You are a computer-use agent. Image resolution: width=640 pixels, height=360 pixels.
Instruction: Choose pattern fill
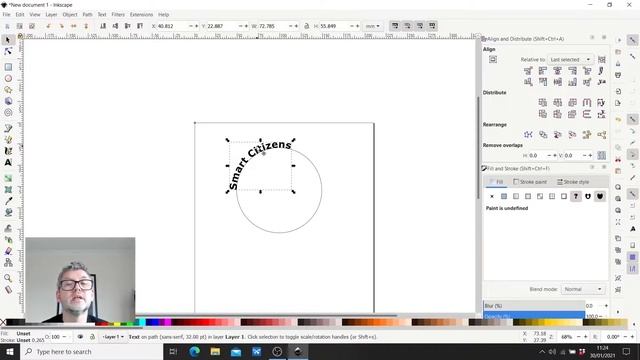pyautogui.click(x=552, y=196)
